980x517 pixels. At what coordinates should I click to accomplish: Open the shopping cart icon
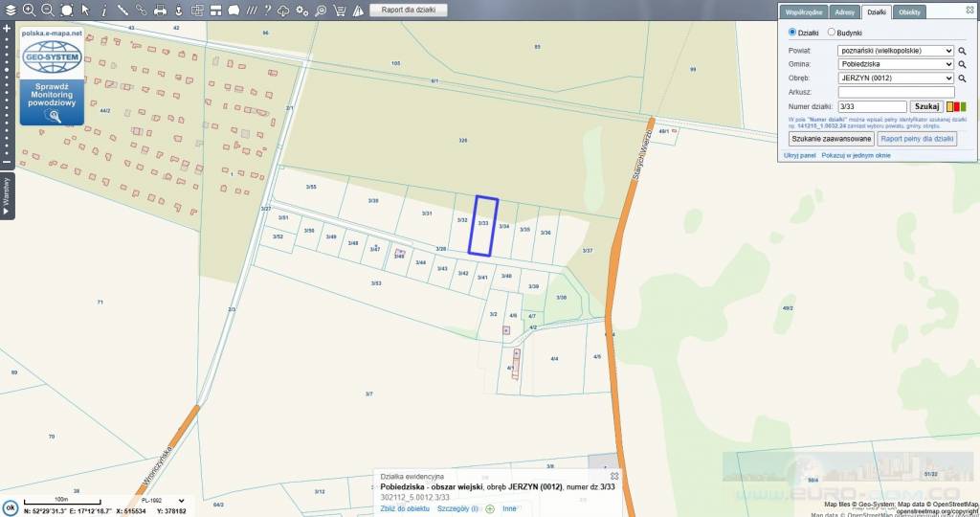pyautogui.click(x=340, y=10)
